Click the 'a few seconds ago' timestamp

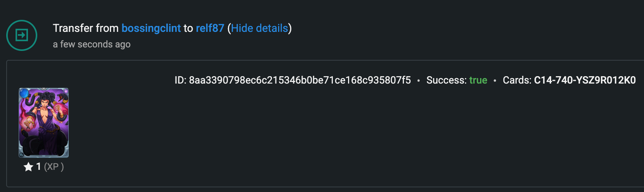pos(92,45)
